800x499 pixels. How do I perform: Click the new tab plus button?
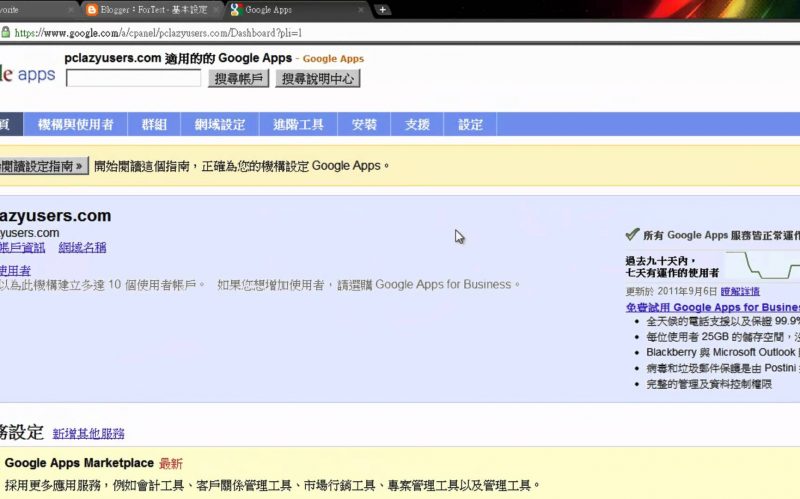click(x=383, y=10)
